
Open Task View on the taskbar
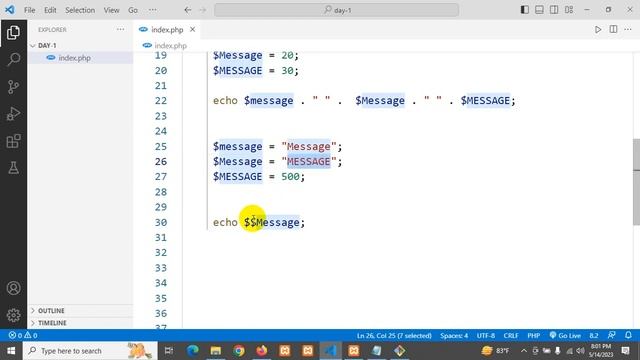pos(169,351)
